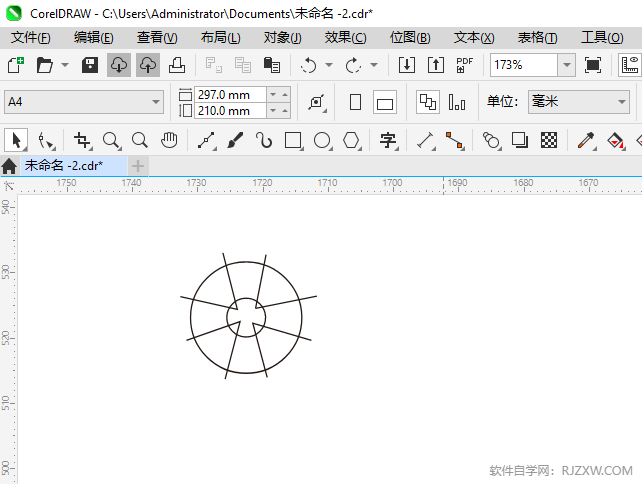Print the document using the printer icon
This screenshot has width=642, height=484.
pos(177,65)
